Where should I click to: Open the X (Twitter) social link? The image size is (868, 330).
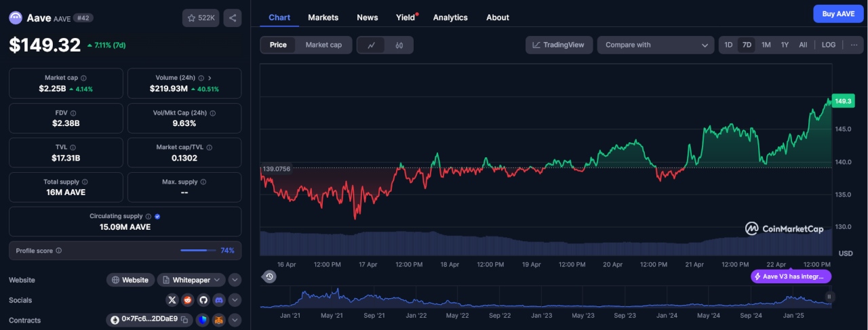click(x=172, y=300)
